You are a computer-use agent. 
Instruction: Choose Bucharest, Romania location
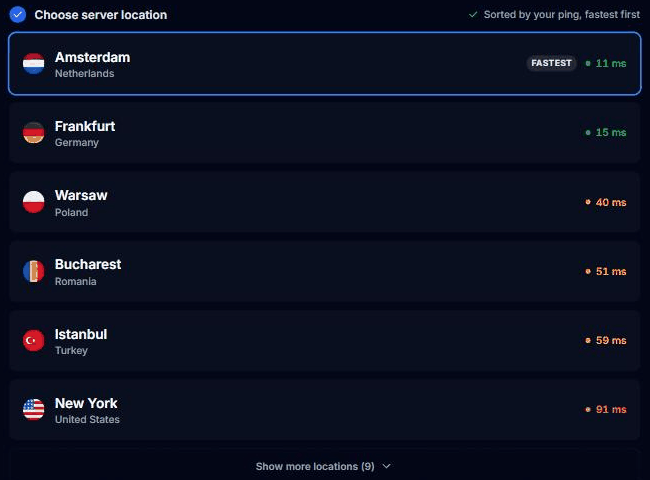[325, 271]
